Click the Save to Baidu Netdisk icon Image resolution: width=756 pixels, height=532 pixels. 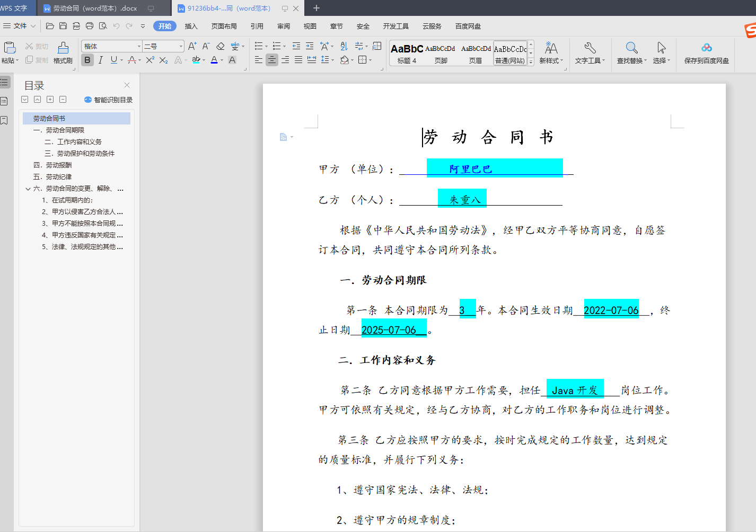click(706, 48)
